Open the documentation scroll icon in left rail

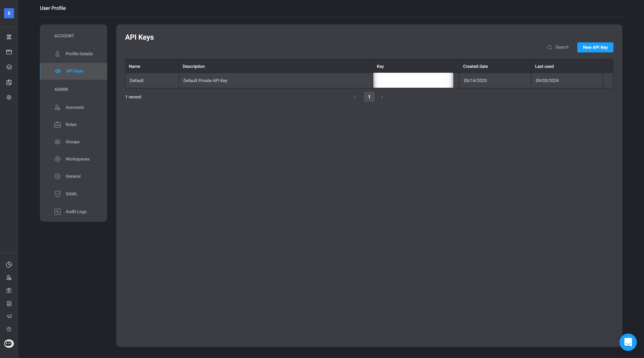coord(9,304)
